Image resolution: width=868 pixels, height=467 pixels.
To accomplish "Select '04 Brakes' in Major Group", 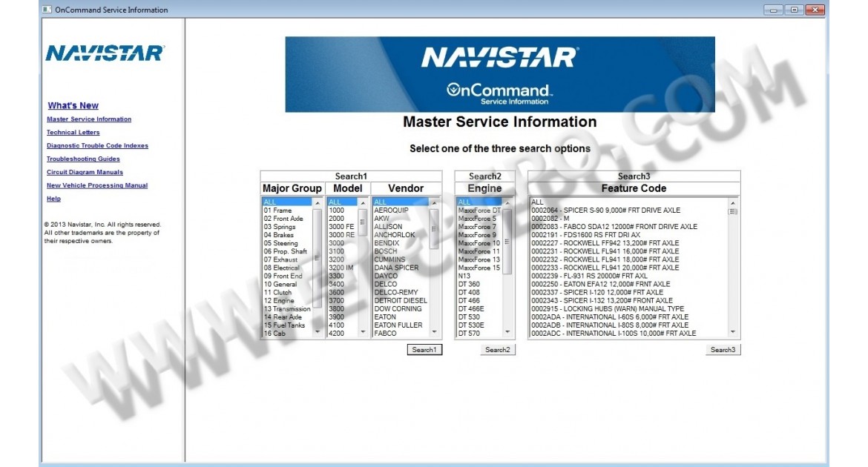I will (x=287, y=234).
